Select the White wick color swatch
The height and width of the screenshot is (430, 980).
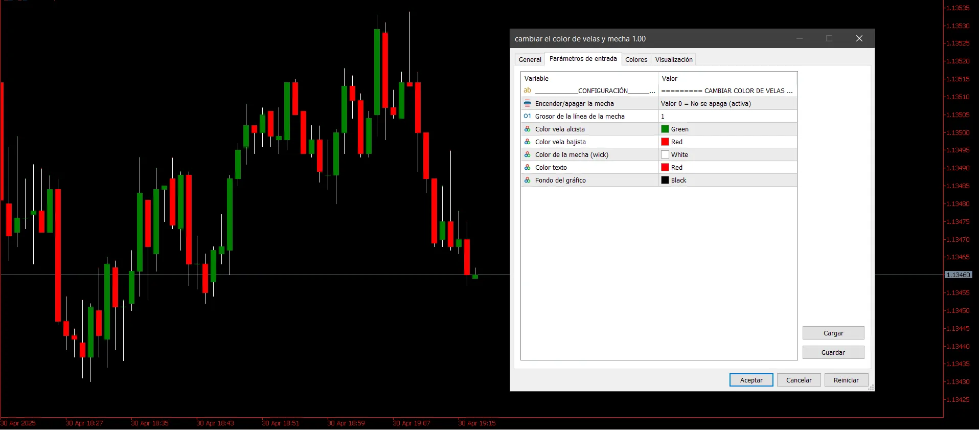click(665, 154)
